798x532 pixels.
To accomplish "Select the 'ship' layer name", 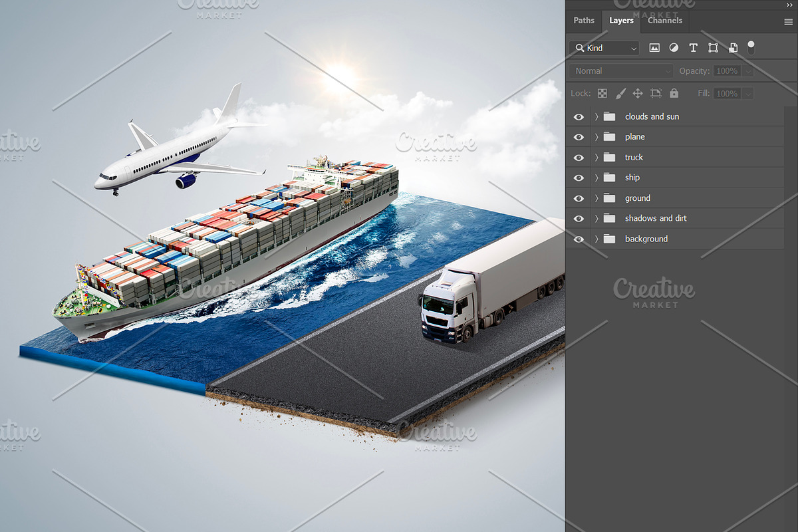I will point(632,178).
